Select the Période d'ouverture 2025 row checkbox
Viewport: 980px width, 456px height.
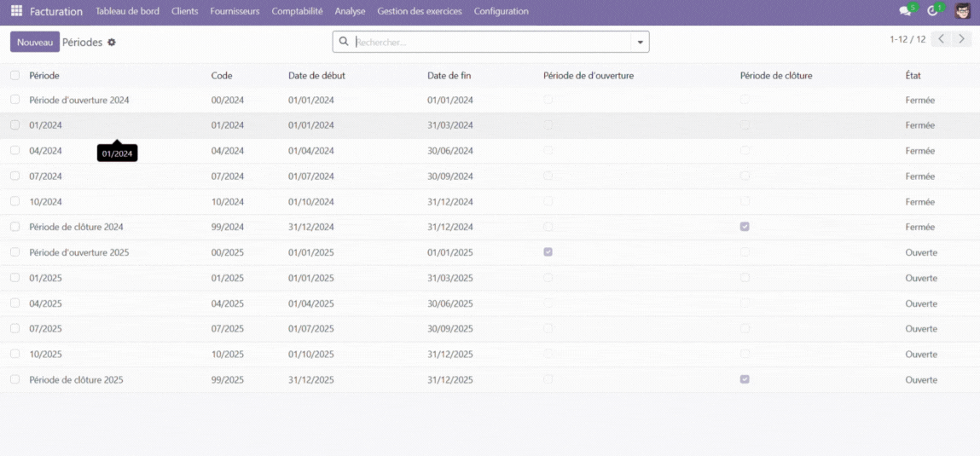tap(15, 251)
